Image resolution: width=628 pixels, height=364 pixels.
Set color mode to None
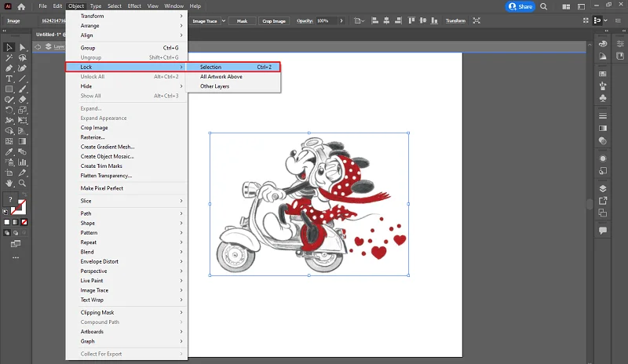tap(24, 222)
